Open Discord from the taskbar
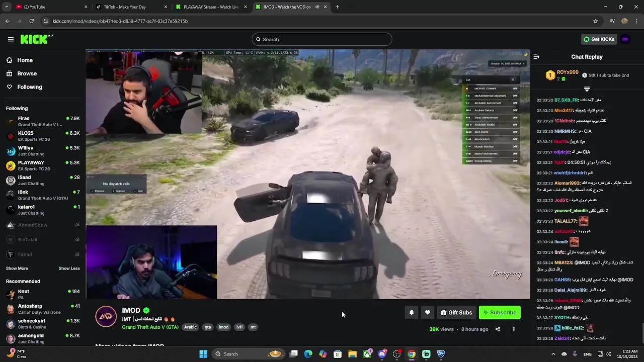 pos(382,354)
